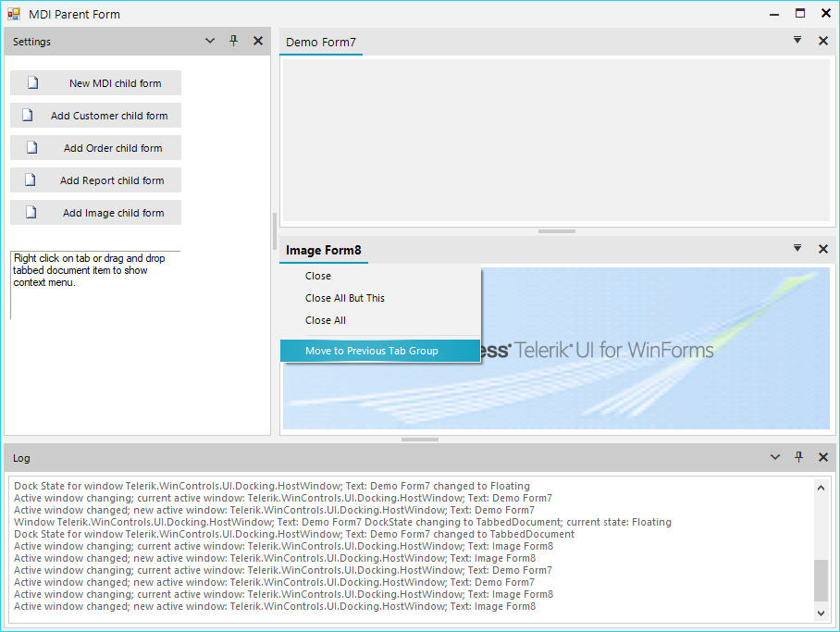Click the Log scrollbar down arrow
The image size is (840, 632).
coord(821,613)
